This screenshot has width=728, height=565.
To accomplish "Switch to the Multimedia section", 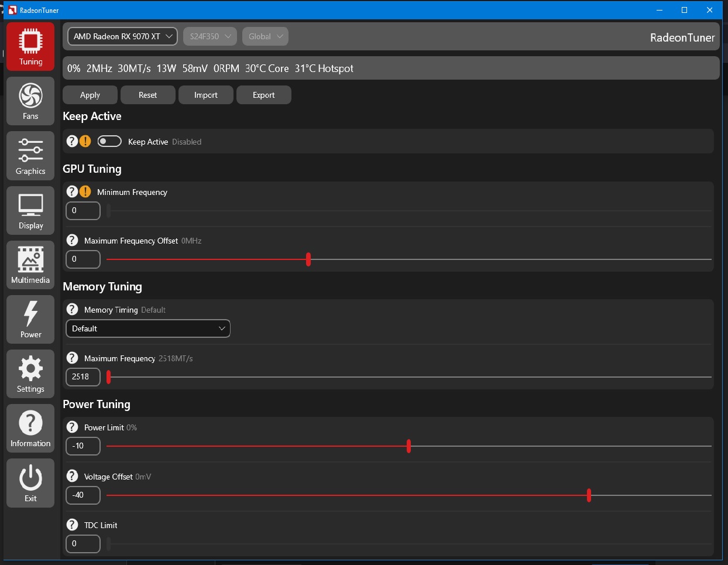I will [30, 265].
